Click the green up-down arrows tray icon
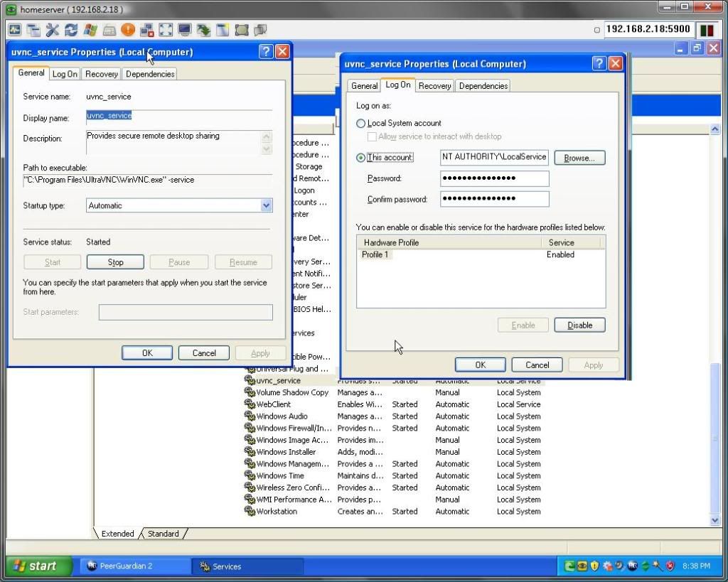This screenshot has width=728, height=582. click(645, 566)
